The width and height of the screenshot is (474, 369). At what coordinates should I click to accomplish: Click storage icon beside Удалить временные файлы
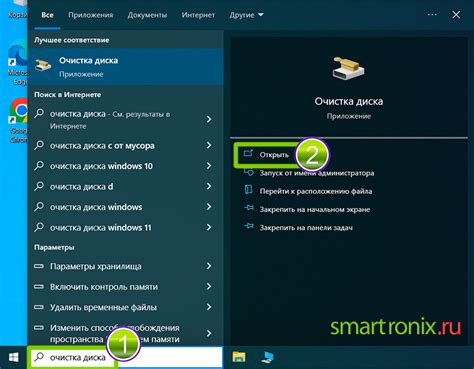pyautogui.click(x=39, y=307)
